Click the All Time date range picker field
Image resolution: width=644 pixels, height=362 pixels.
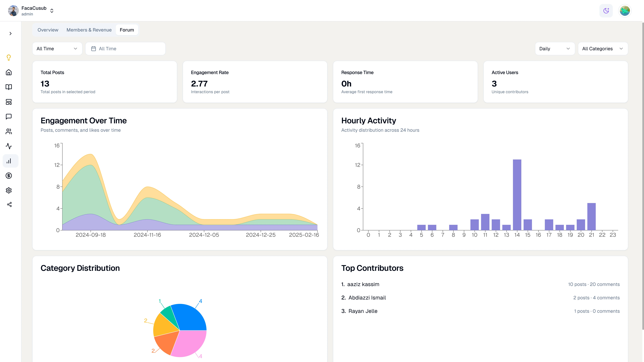point(126,49)
